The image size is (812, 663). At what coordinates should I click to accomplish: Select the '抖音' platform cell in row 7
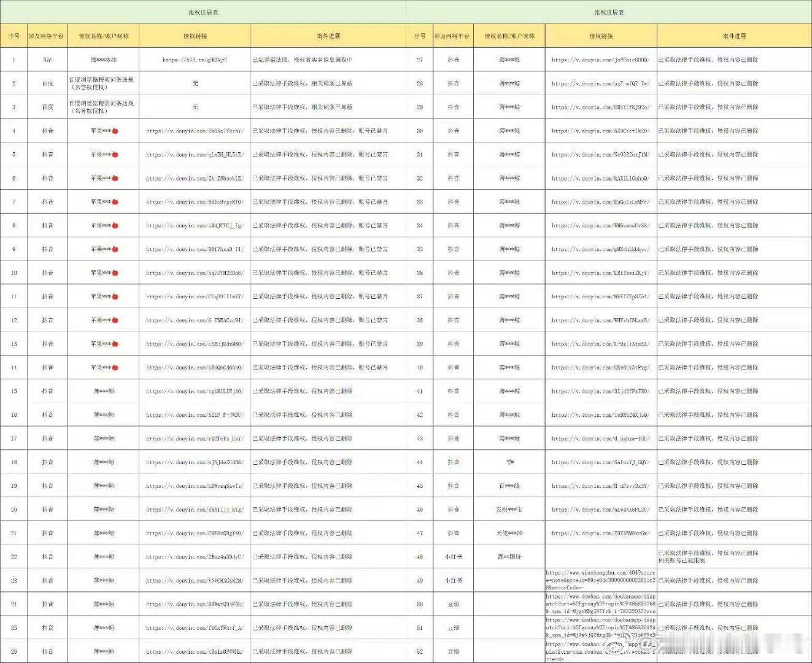(x=47, y=201)
